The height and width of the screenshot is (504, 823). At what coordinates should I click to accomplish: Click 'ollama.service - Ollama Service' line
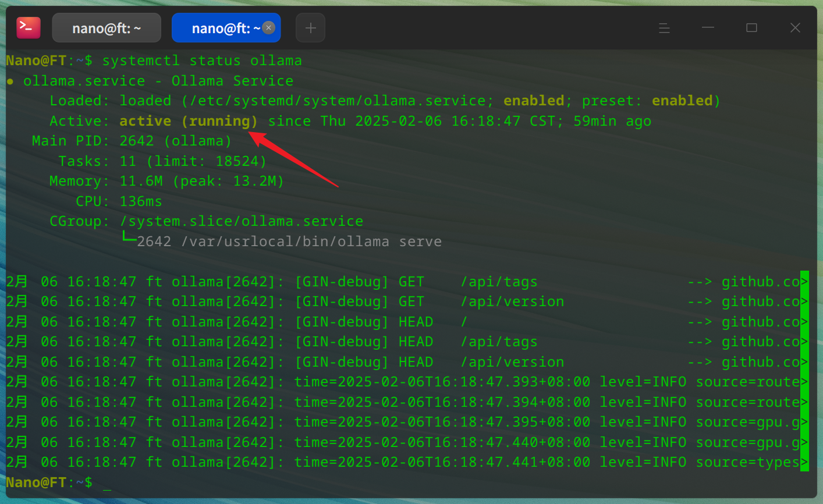coord(158,81)
